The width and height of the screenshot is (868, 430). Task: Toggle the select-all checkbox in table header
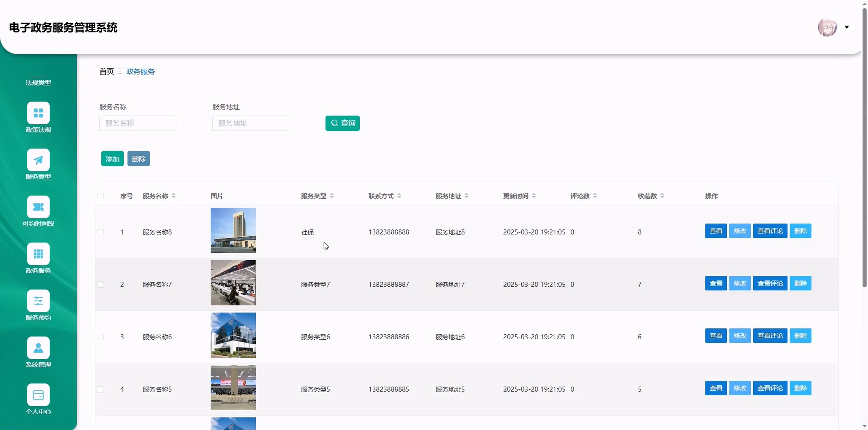(x=101, y=196)
